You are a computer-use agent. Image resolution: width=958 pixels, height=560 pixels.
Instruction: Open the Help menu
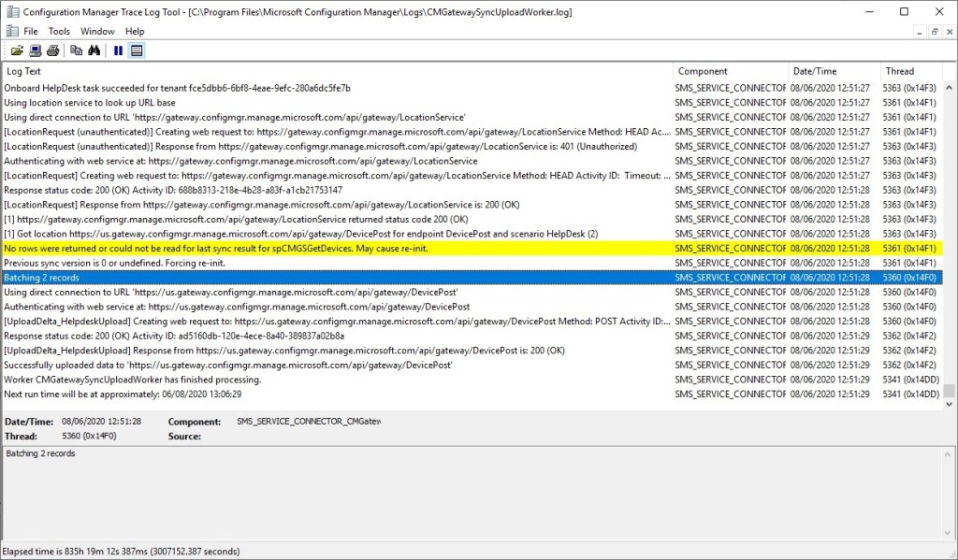[135, 31]
